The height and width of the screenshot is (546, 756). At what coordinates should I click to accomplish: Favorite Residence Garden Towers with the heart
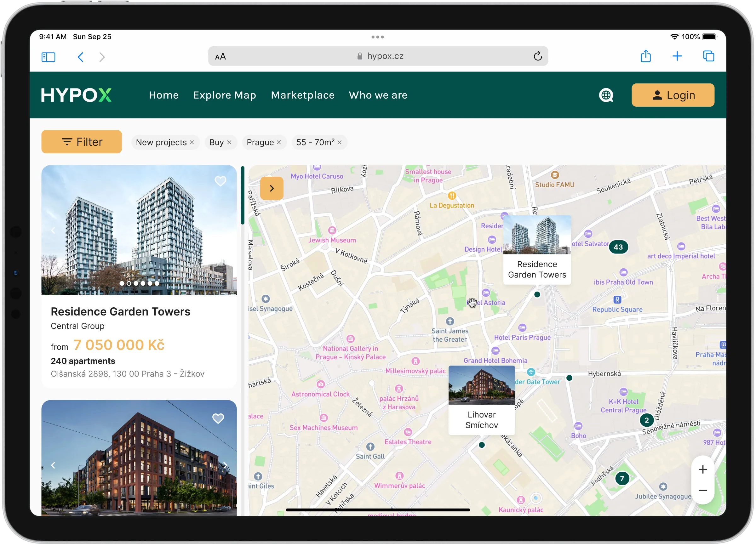tap(220, 181)
